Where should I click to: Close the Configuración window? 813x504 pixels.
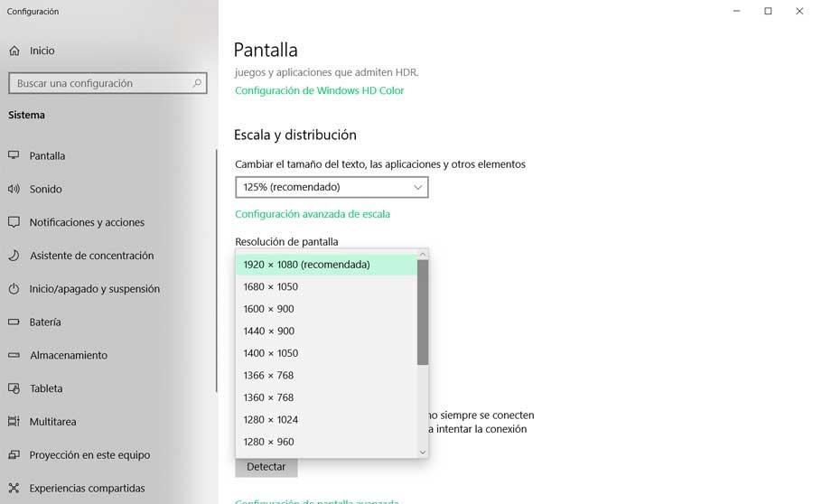(799, 11)
